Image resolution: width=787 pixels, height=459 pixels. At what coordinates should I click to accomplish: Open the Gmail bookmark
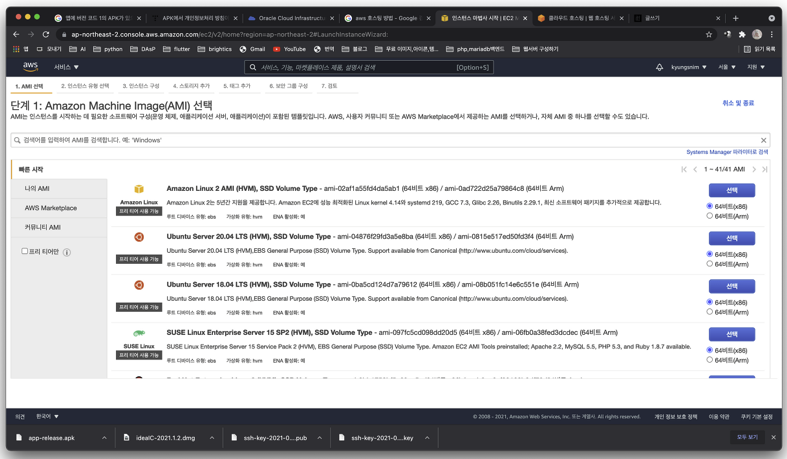click(252, 49)
